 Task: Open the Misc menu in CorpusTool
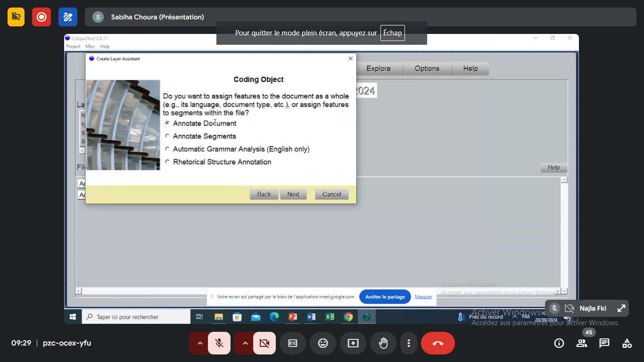pyautogui.click(x=90, y=46)
